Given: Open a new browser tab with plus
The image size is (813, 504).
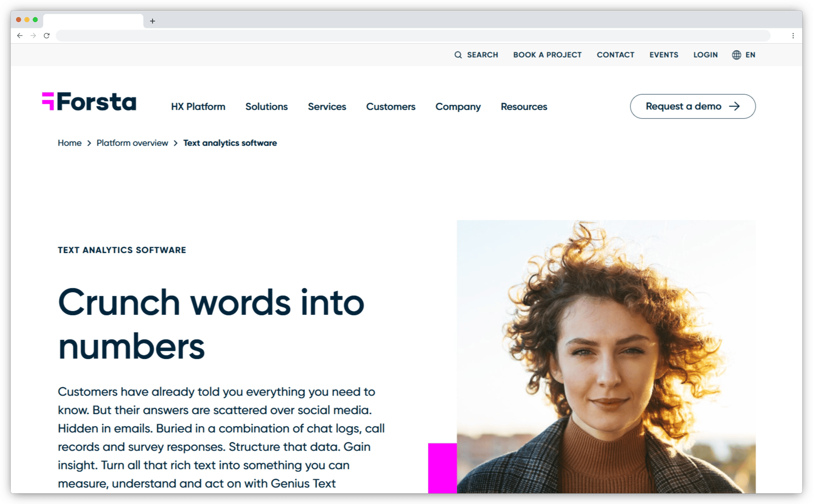Looking at the screenshot, I should 153,21.
